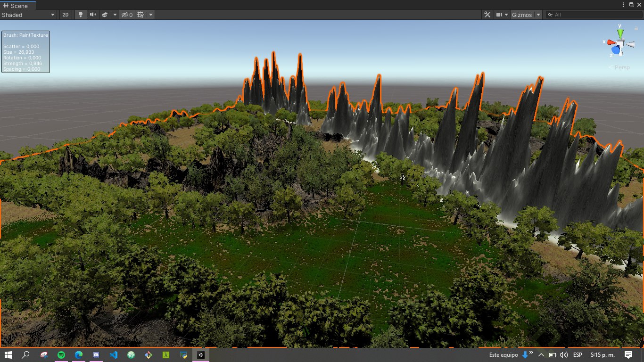
Task: Open the system volume control
Action: coord(564,355)
